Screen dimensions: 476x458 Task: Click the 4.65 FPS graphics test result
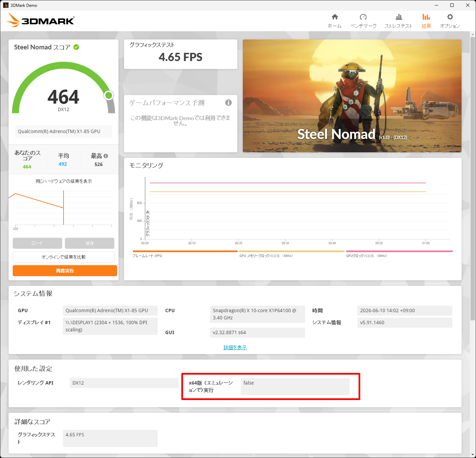[181, 57]
